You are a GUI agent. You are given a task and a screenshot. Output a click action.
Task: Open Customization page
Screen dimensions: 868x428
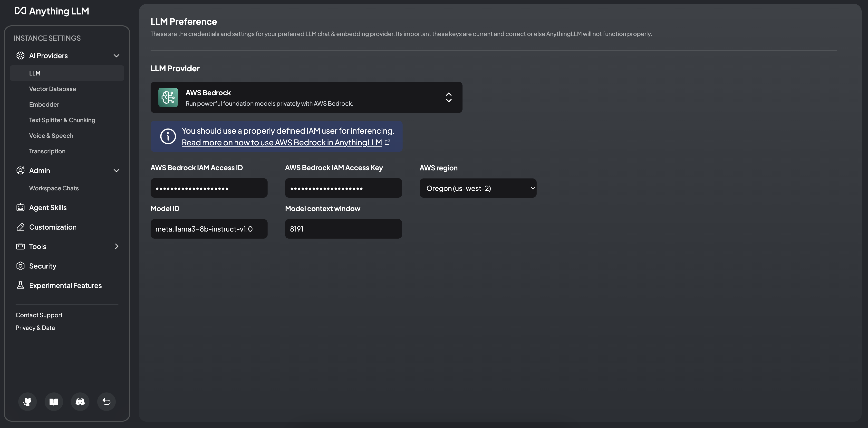pyautogui.click(x=53, y=227)
